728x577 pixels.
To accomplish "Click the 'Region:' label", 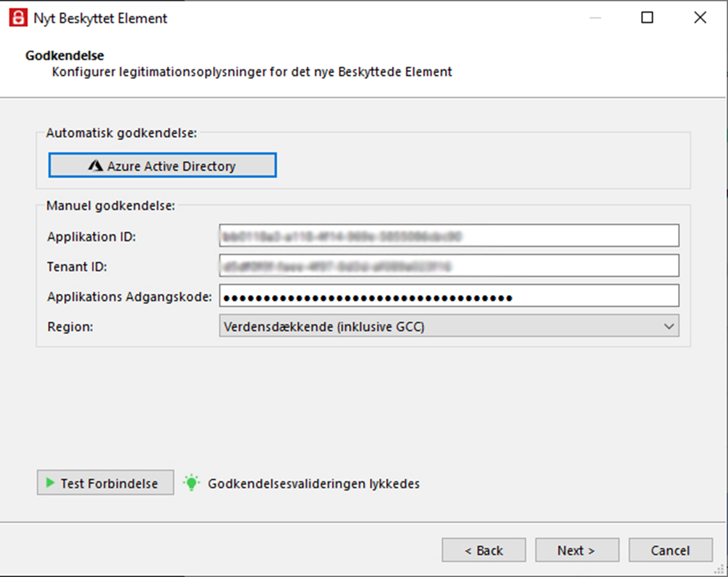I will [x=70, y=327].
